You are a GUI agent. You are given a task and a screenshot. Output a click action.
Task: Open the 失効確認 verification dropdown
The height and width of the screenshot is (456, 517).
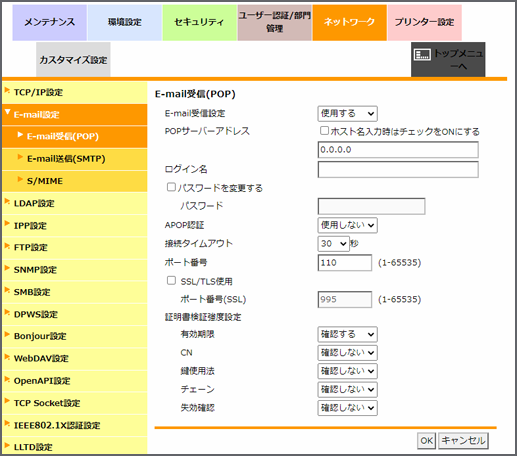[x=347, y=408]
